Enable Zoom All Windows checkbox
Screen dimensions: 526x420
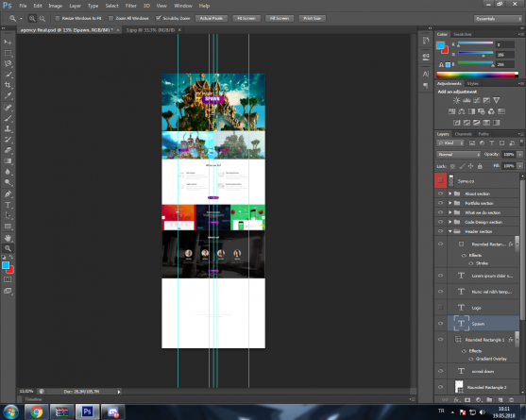[x=111, y=18]
